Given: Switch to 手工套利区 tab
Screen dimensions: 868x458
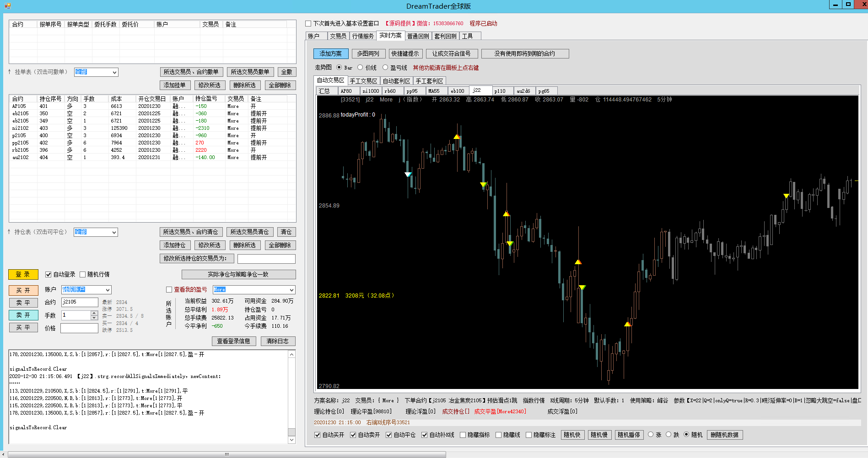Looking at the screenshot, I should pos(430,81).
